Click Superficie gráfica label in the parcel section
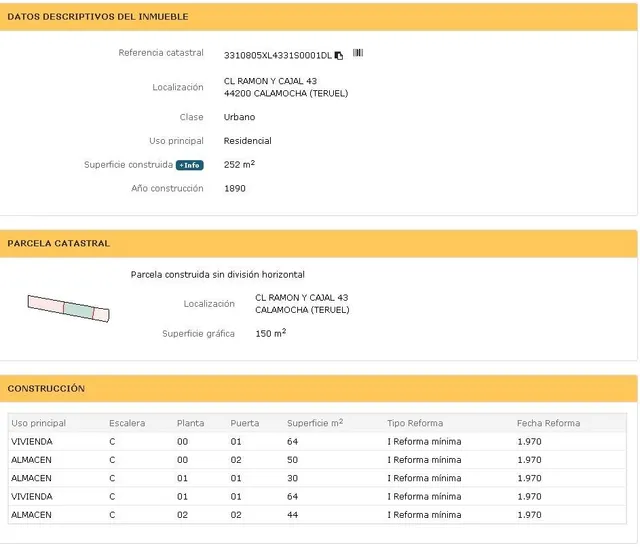This screenshot has height=547, width=640. click(198, 334)
